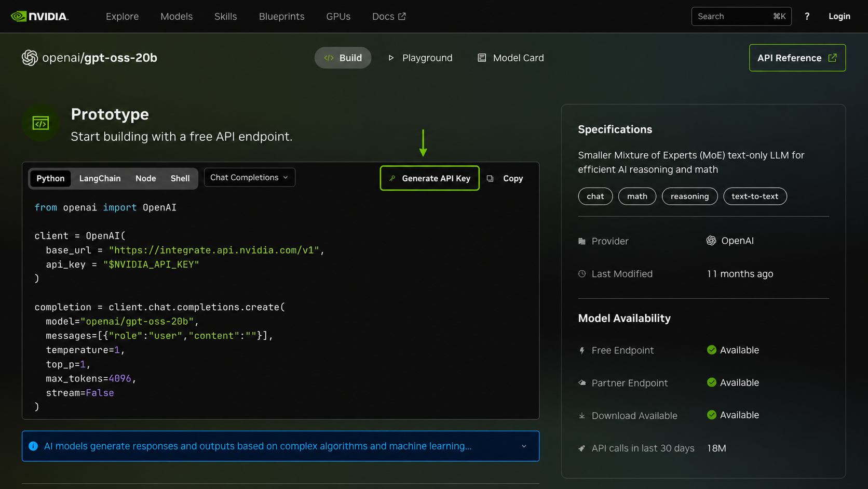
Task: Click the Download Available arrow icon
Action: point(582,416)
